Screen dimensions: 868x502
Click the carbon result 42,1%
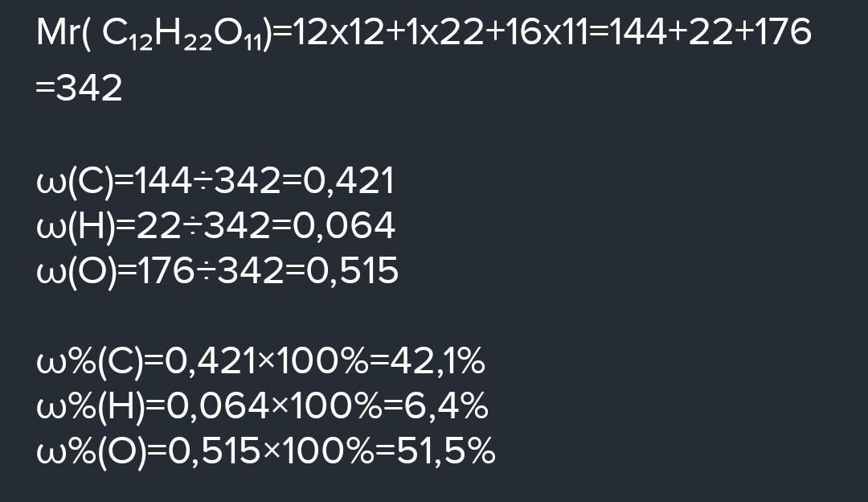tap(437, 362)
